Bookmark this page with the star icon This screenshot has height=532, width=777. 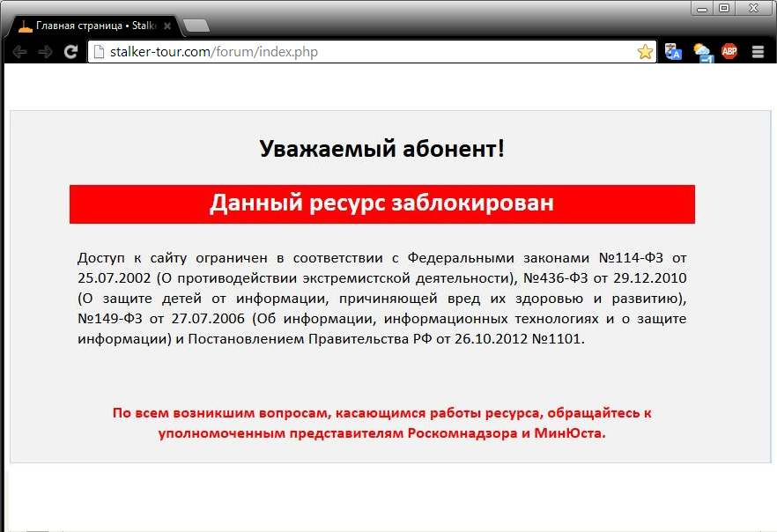(x=645, y=52)
